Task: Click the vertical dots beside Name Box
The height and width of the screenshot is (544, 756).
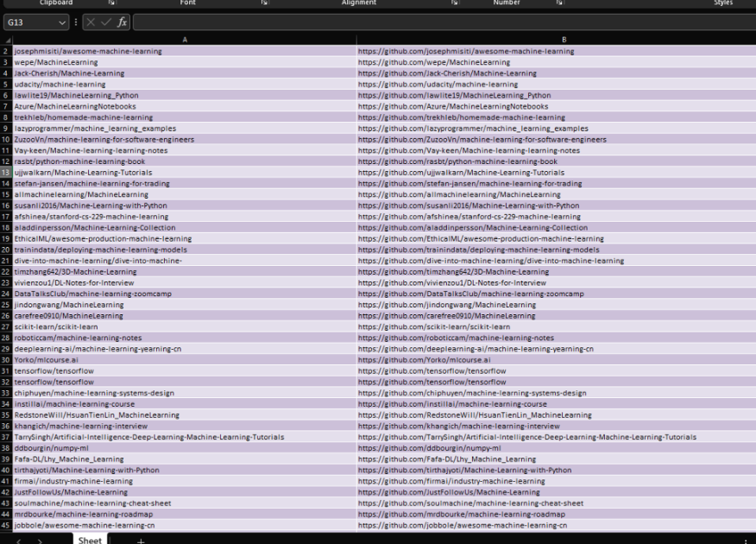Action: tap(76, 22)
